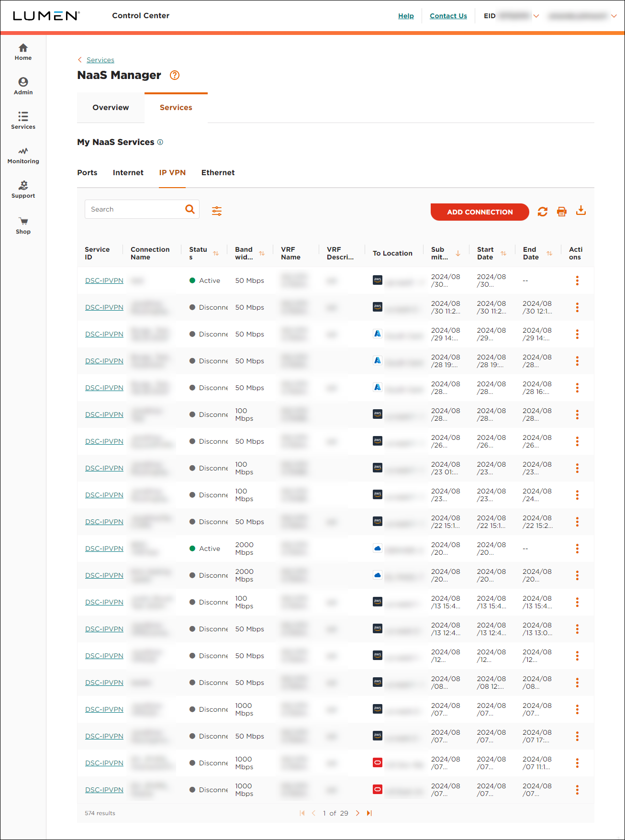625x840 pixels.
Task: Go to previous results page
Action: coord(314,813)
